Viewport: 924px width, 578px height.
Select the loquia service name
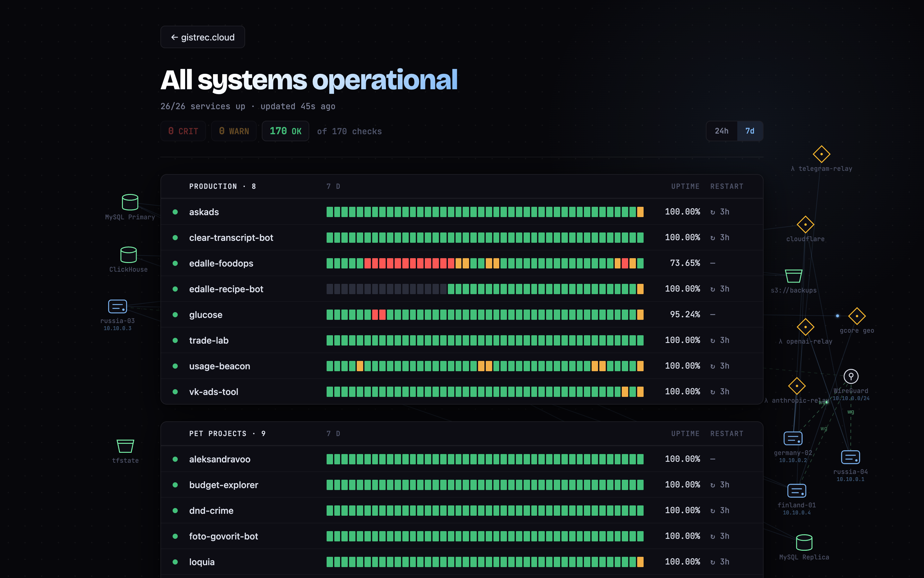[202, 562]
